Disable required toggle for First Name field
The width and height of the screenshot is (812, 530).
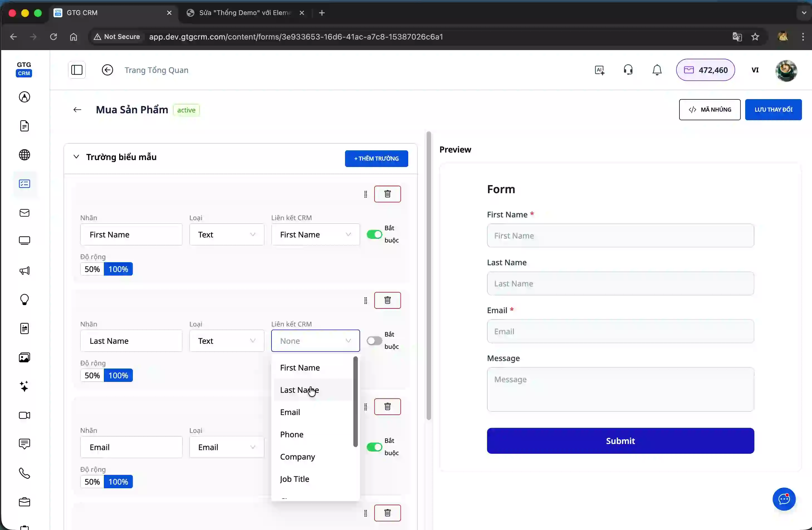pos(374,235)
